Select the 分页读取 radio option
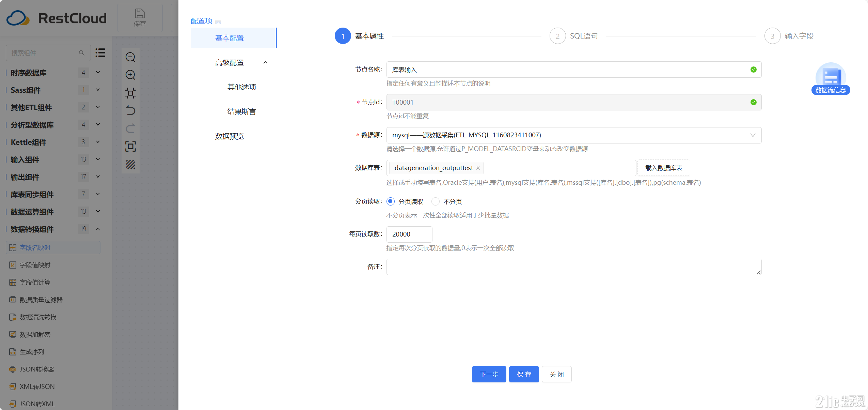The width and height of the screenshot is (868, 410). [x=391, y=201]
